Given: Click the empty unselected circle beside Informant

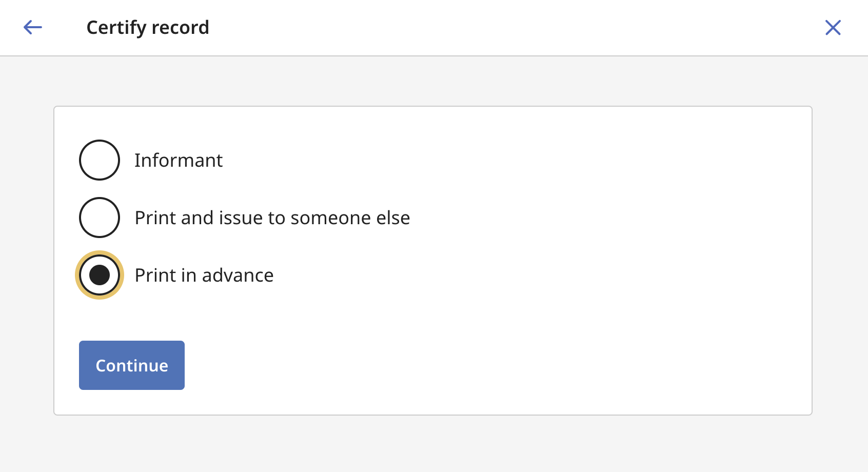Looking at the screenshot, I should tap(100, 160).
